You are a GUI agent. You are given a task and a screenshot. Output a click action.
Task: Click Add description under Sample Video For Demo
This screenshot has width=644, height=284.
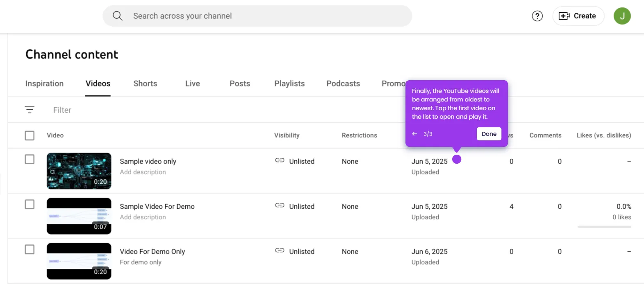point(143,217)
